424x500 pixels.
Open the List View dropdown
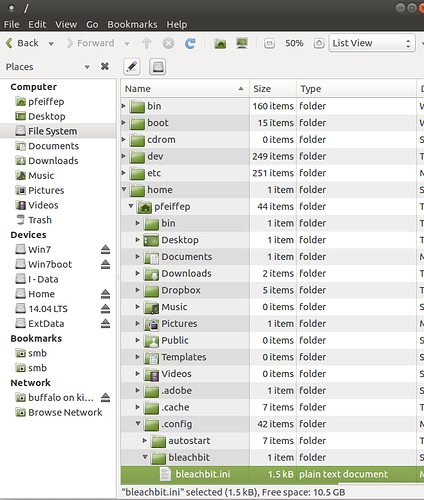coord(372,43)
